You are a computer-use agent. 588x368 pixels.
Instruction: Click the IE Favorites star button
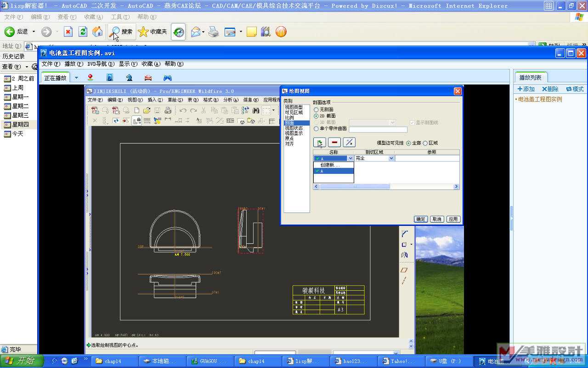pyautogui.click(x=153, y=32)
